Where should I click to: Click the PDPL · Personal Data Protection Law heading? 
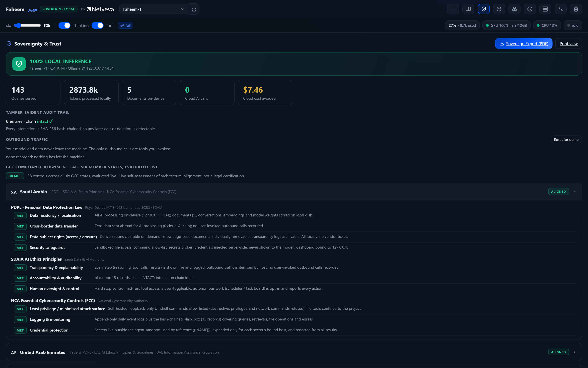pyautogui.click(x=47, y=207)
